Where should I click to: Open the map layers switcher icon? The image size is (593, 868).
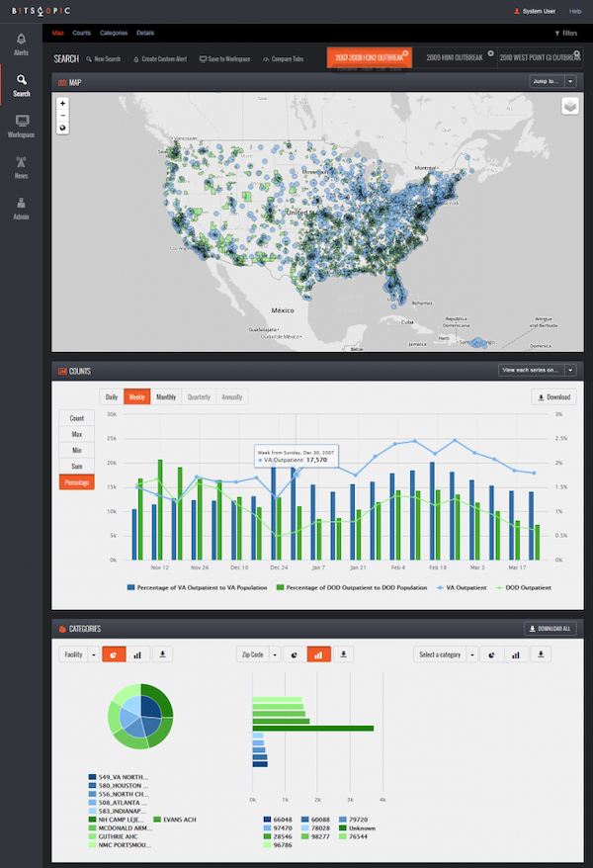569,106
